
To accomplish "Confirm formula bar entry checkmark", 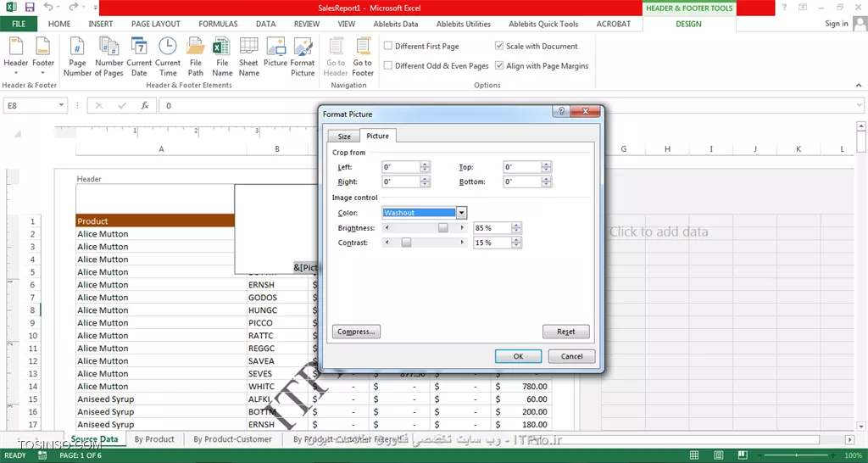I will coord(122,105).
